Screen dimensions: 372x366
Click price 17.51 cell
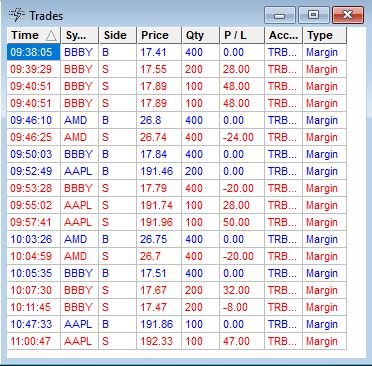point(159,273)
